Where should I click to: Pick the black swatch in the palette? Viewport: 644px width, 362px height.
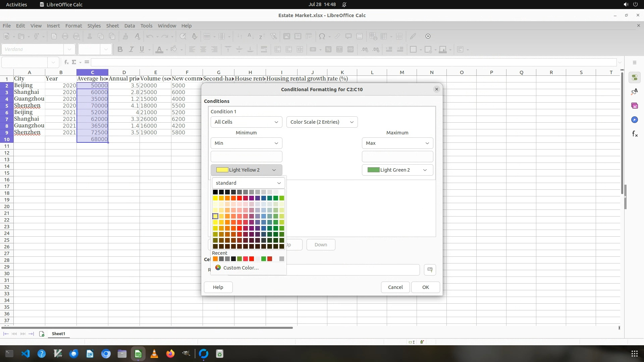click(x=215, y=192)
